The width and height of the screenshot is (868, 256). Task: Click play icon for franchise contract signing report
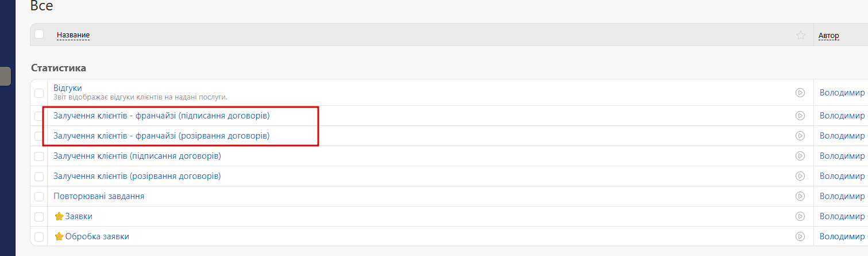pos(800,116)
